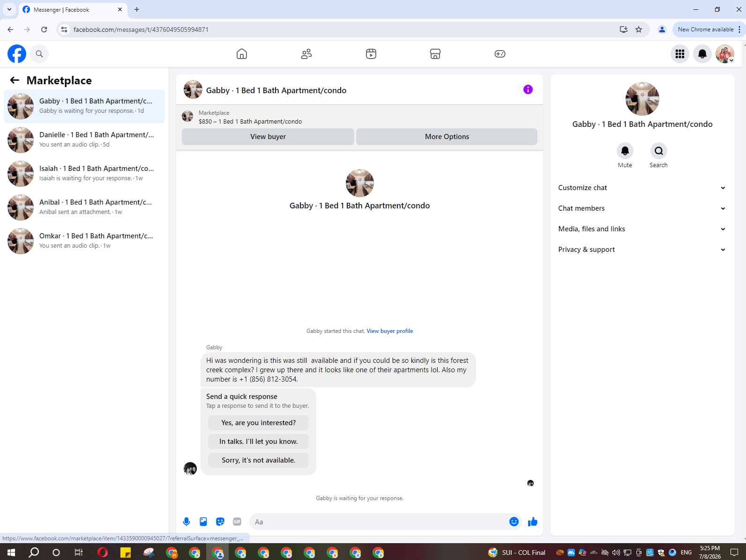Image resolution: width=746 pixels, height=560 pixels.
Task: Expand the Customize chat section
Action: [x=642, y=188]
